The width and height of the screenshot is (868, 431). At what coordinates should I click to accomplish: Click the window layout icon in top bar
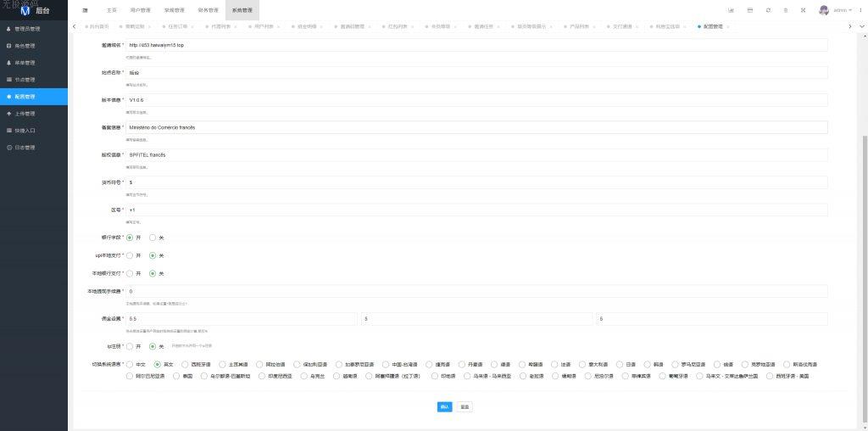(x=749, y=10)
